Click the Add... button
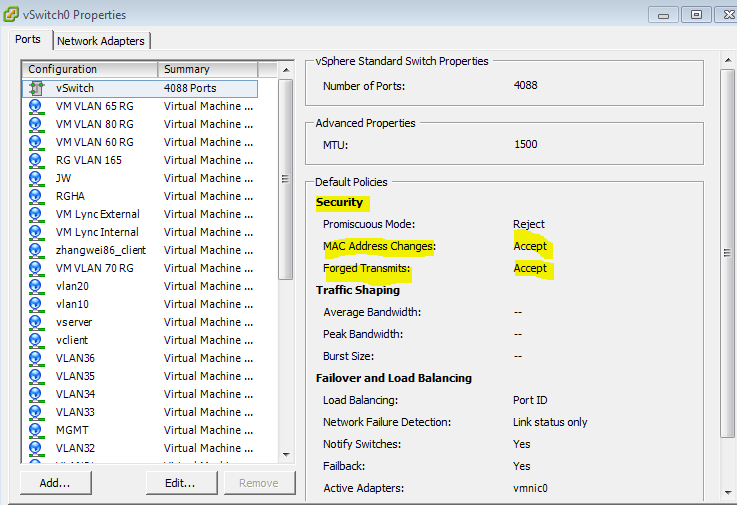The width and height of the screenshot is (737, 505). [x=55, y=483]
